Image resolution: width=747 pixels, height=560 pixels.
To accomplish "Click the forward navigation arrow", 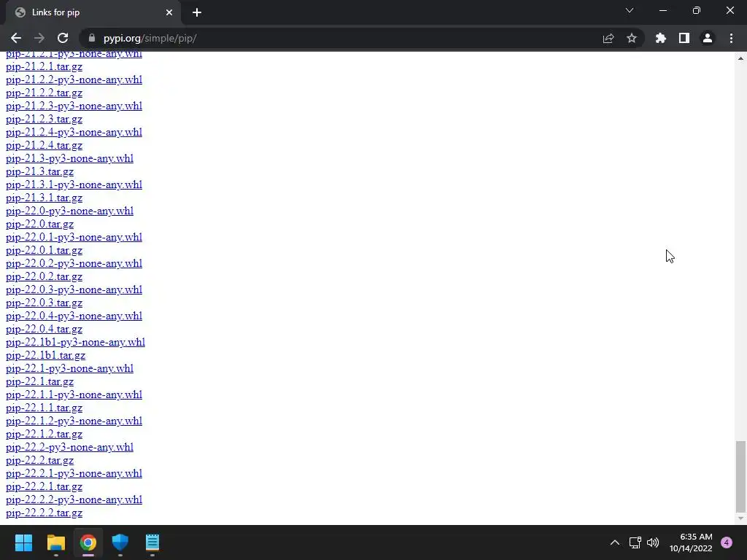I will coord(39,38).
